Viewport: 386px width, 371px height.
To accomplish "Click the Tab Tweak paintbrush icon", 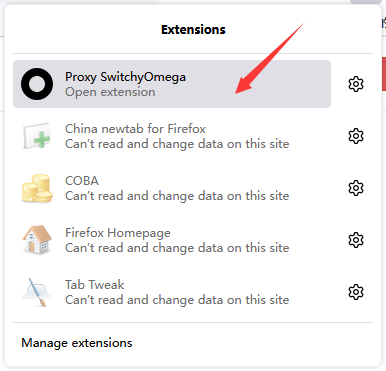I will point(37,292).
